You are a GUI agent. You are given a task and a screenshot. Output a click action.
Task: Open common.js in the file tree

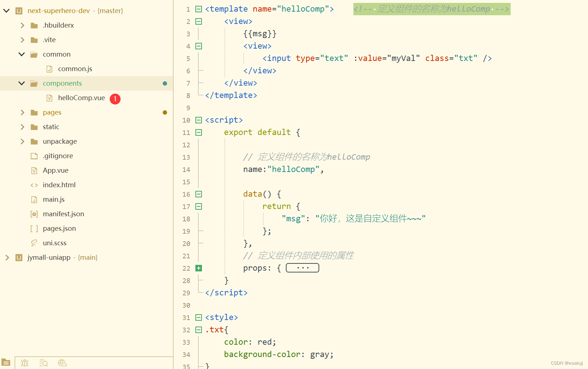(x=75, y=69)
